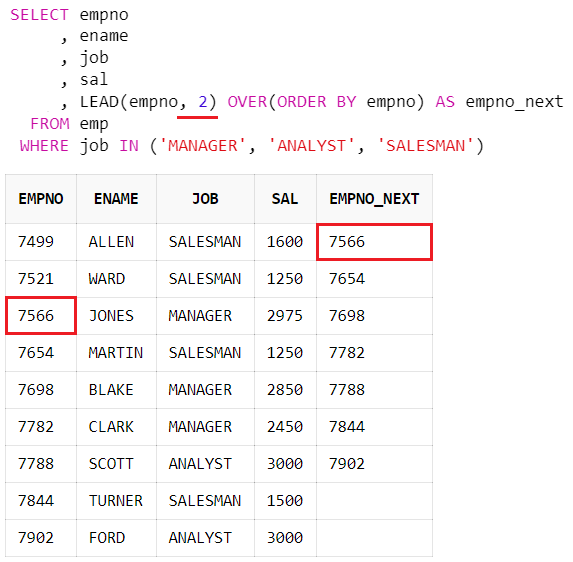Click the SELECT keyword in query
The height and width of the screenshot is (562, 573).
click(x=39, y=15)
